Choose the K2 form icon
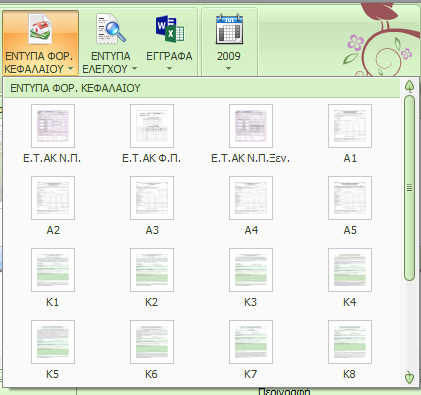This screenshot has width=421, height=395. coord(152,270)
